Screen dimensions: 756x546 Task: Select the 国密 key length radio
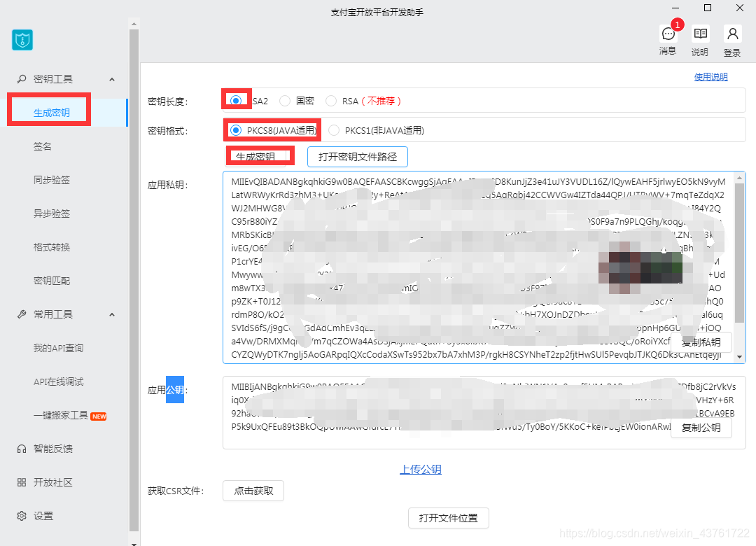pos(285,100)
